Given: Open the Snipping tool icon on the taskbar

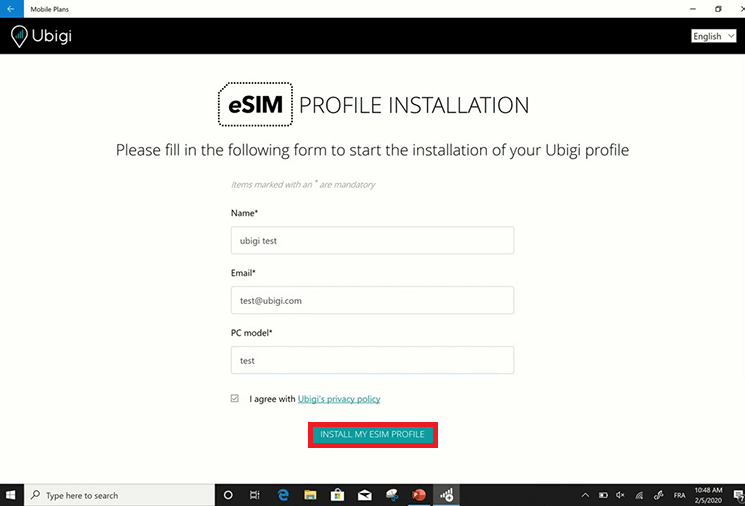Looking at the screenshot, I should point(392,495).
